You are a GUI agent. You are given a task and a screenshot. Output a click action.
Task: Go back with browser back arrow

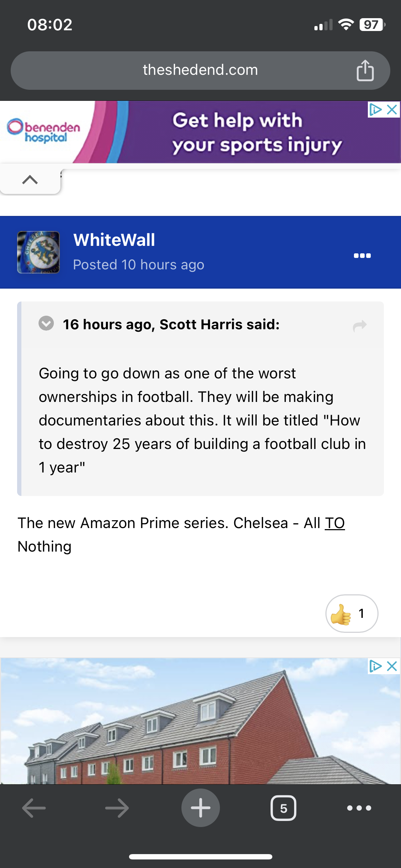tap(34, 808)
